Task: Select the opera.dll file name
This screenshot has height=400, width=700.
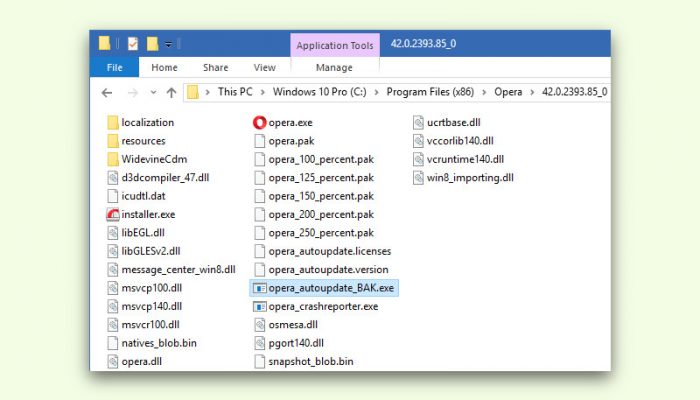Action: (x=142, y=361)
